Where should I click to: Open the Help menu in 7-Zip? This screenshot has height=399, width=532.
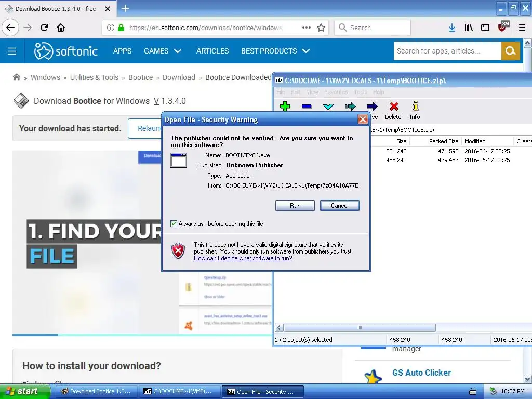pyautogui.click(x=378, y=92)
